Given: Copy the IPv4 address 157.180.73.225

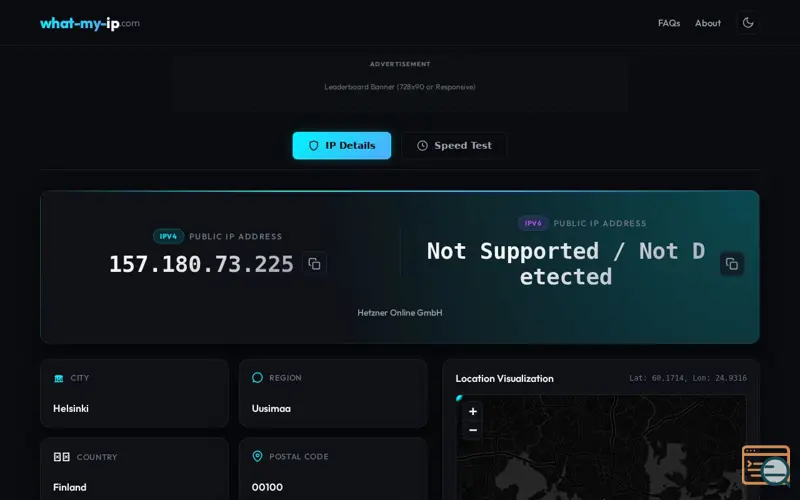Looking at the screenshot, I should coord(314,264).
